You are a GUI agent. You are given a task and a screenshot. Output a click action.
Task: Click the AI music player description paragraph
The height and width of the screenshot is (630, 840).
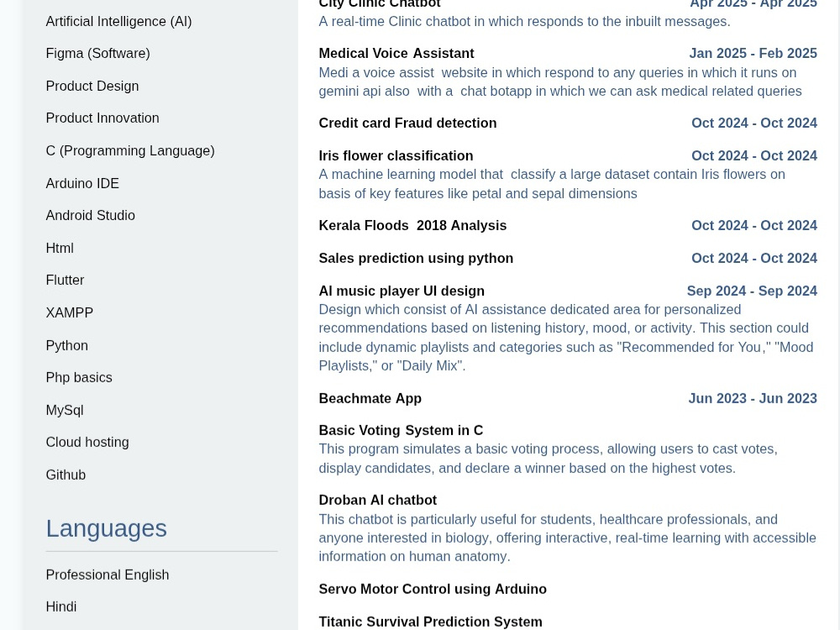tap(566, 338)
